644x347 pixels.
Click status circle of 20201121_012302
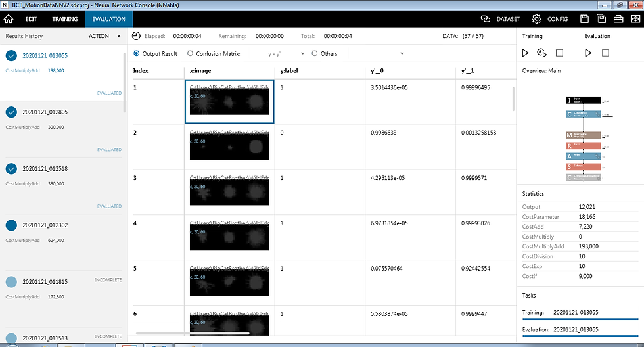[12, 225]
